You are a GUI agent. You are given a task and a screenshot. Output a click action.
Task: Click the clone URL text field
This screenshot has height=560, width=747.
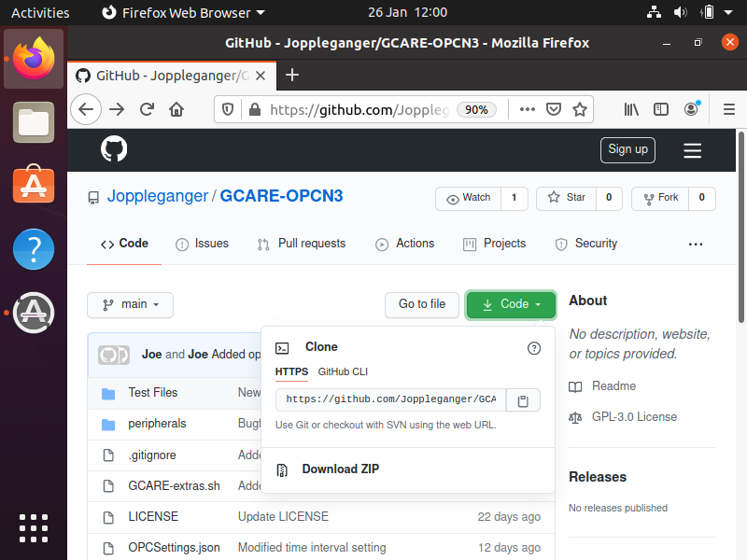click(390, 399)
